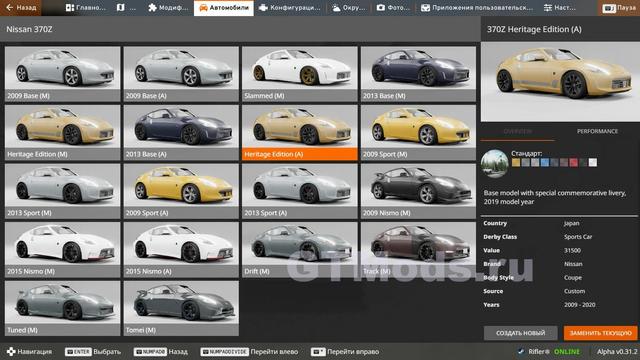Screen dimensions: 640x360
Task: Open Приложения пользовательского интерфейса tab
Action: point(476,8)
